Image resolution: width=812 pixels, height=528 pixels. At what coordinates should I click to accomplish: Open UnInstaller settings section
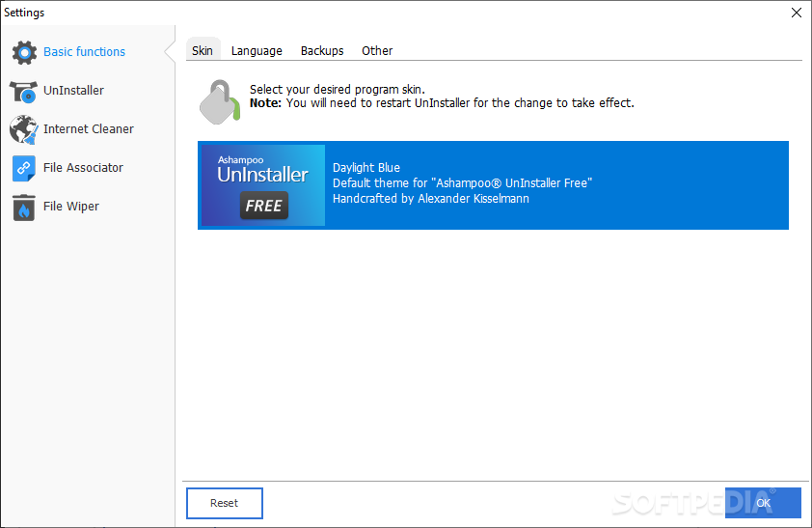click(73, 90)
